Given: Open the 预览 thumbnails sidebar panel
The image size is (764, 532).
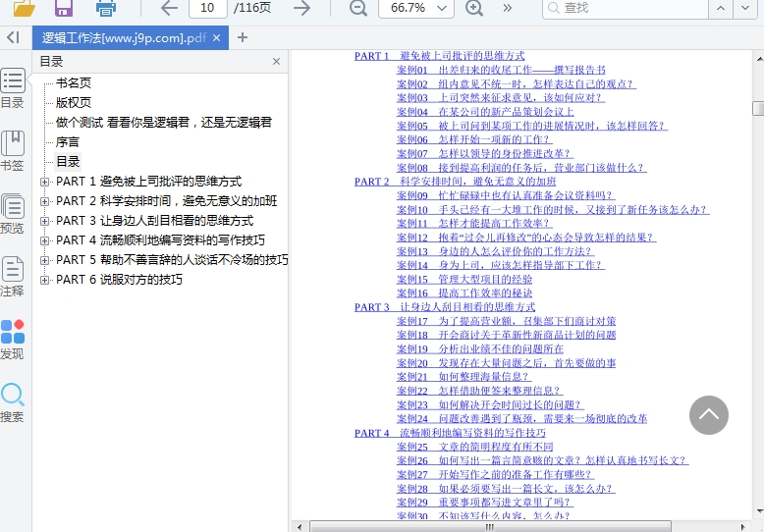Looking at the screenshot, I should coord(13,214).
